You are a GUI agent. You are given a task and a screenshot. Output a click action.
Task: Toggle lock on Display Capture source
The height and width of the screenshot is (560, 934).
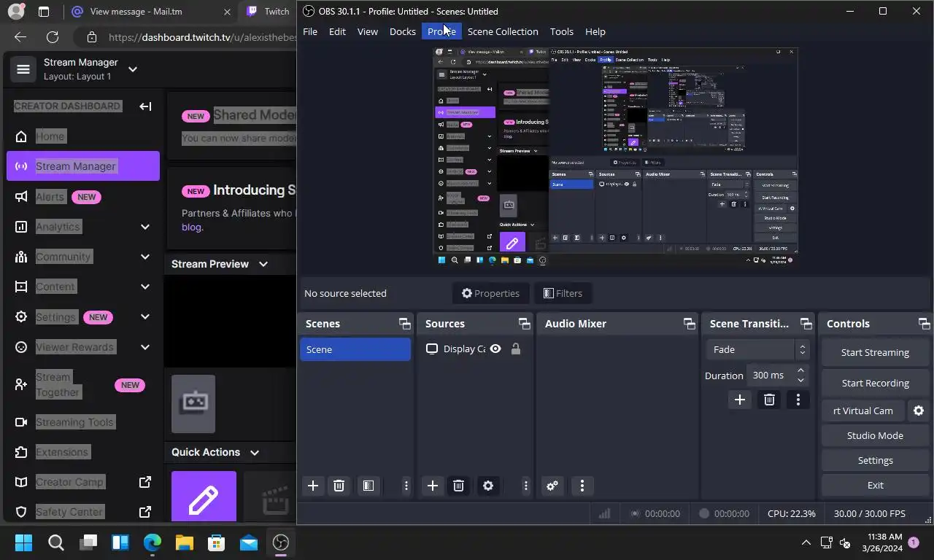[516, 349]
